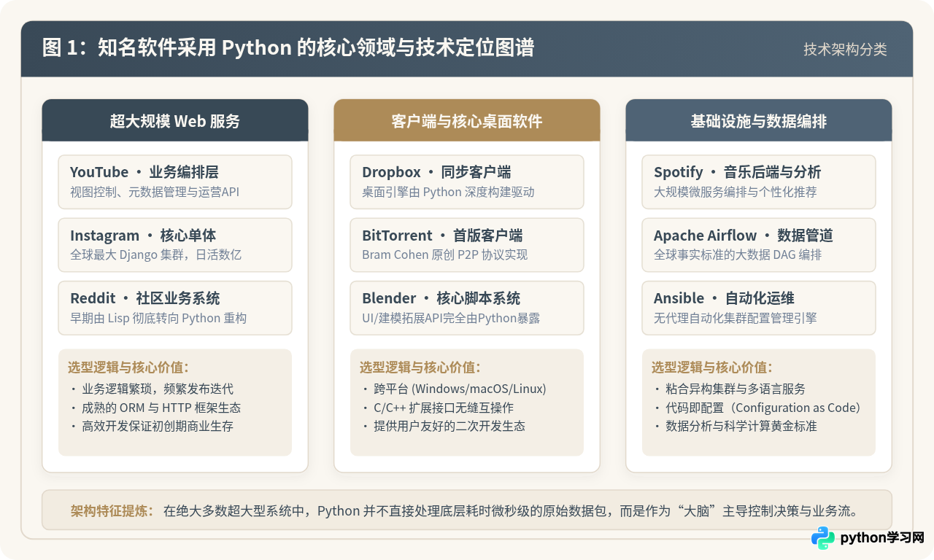Click the '架构特征提炼：' label at bottom
The width and height of the screenshot is (934, 560).
112,510
